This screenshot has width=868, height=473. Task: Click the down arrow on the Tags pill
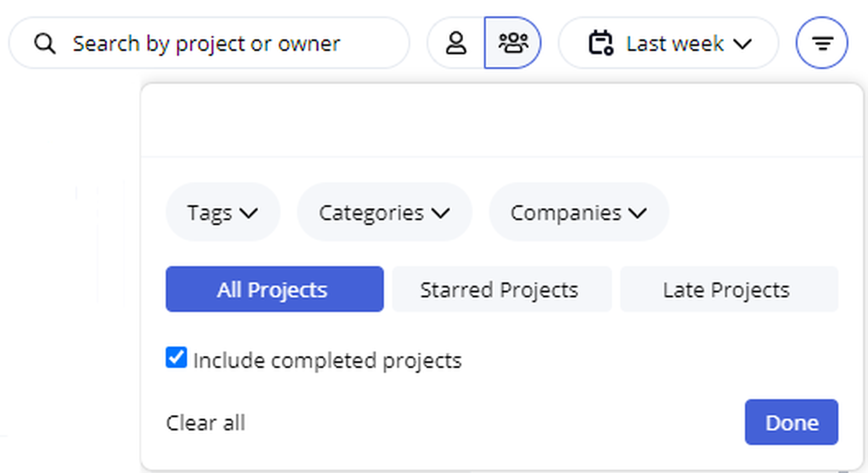point(249,213)
